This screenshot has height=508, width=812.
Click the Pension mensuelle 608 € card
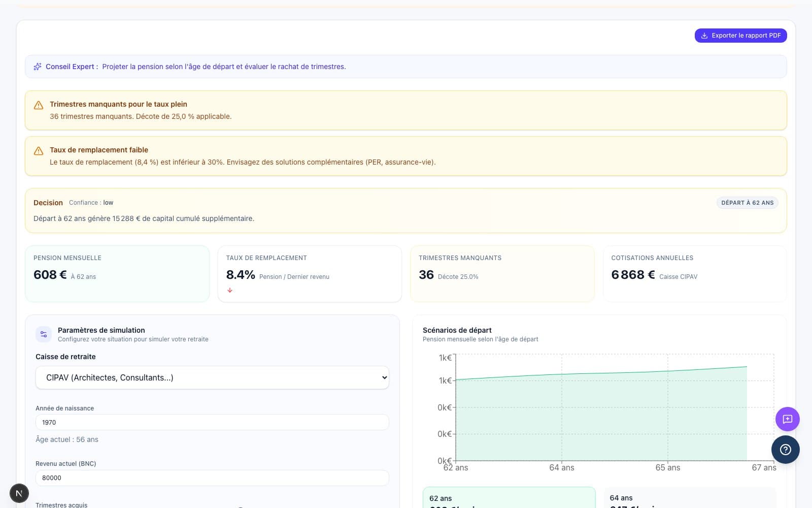tap(117, 274)
